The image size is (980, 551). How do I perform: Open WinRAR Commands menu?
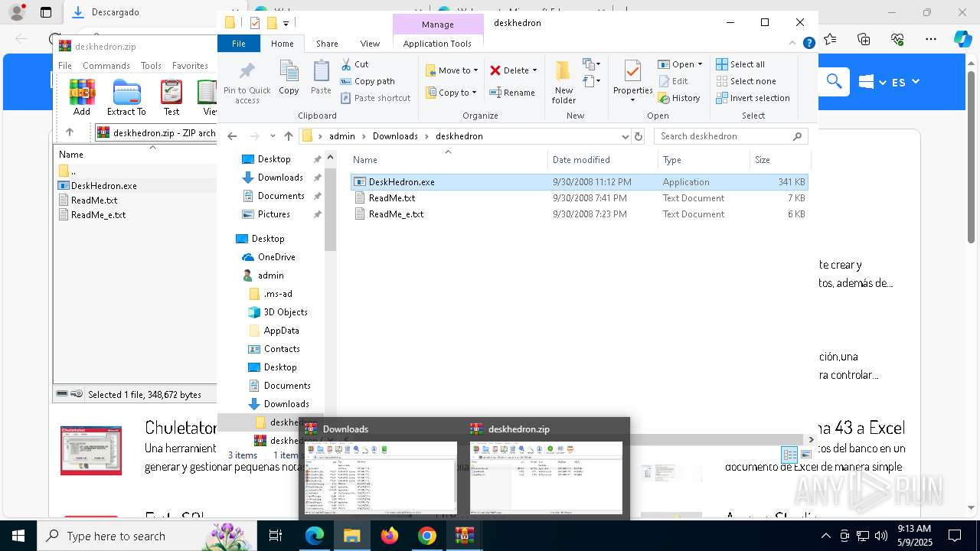tap(106, 66)
